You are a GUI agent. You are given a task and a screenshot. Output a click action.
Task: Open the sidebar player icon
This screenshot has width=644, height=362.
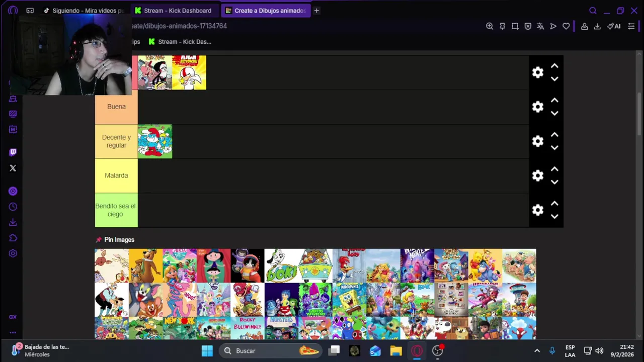click(13, 191)
